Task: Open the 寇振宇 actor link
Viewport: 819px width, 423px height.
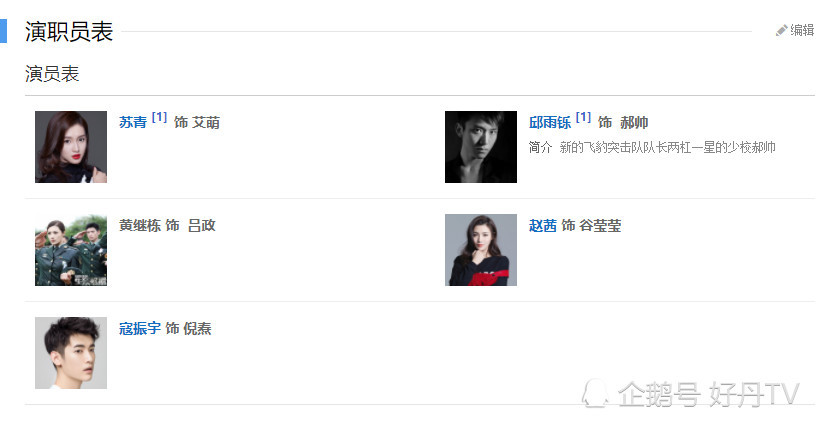Action: (x=139, y=328)
